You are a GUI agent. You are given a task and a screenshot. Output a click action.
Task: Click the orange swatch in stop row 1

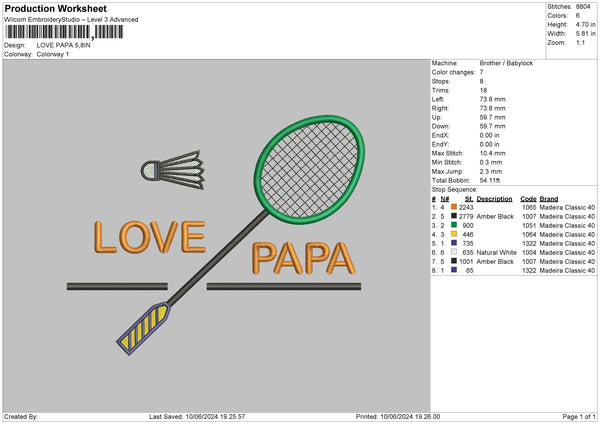pyautogui.click(x=454, y=207)
